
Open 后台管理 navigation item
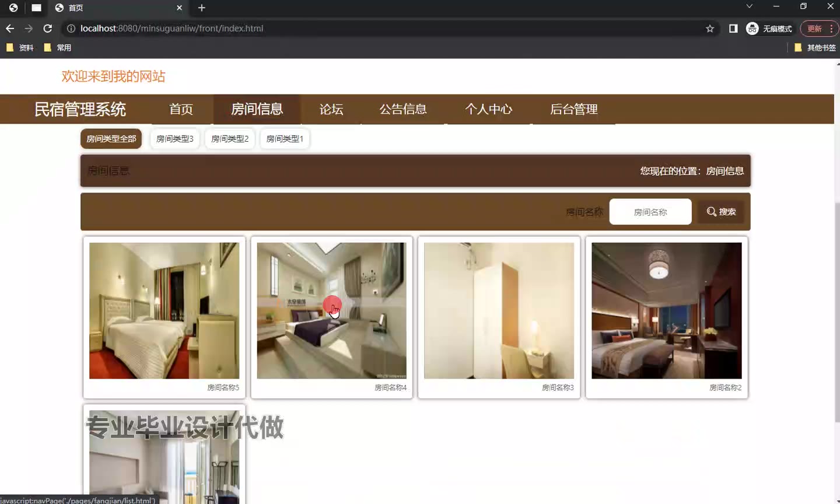coord(573,109)
